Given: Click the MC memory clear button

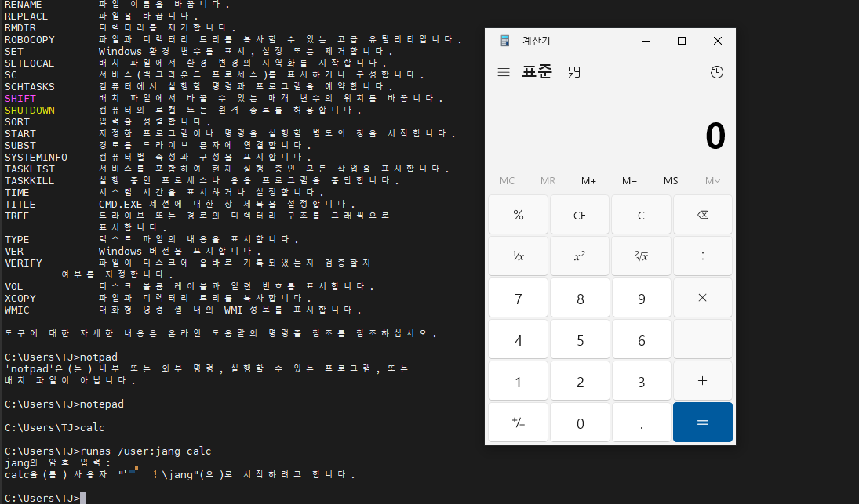Looking at the screenshot, I should point(507,180).
